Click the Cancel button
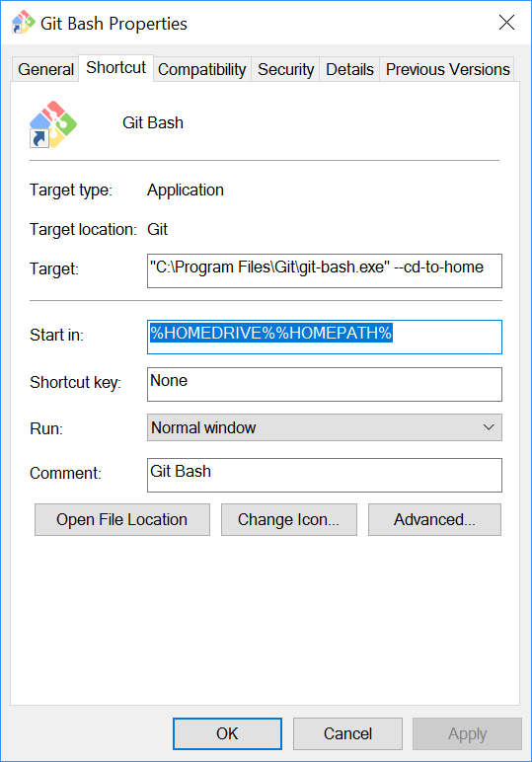Screen dimensions: 532x762 tap(347, 733)
